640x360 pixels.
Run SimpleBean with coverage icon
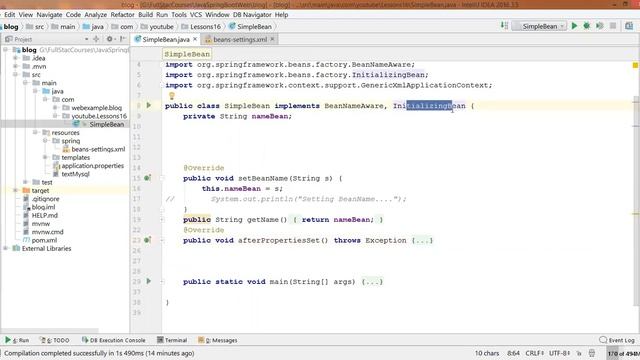[x=600, y=26]
